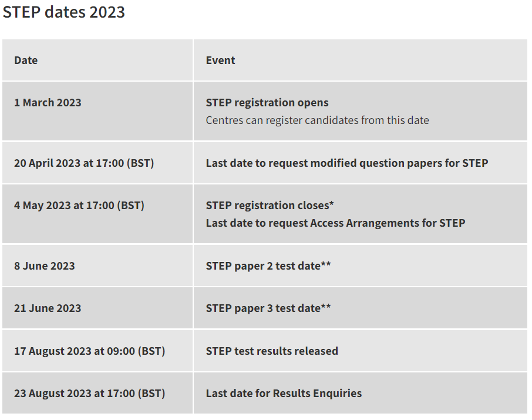This screenshot has height=420, width=532.
Task: Click the "Date" column header
Action: click(x=26, y=61)
